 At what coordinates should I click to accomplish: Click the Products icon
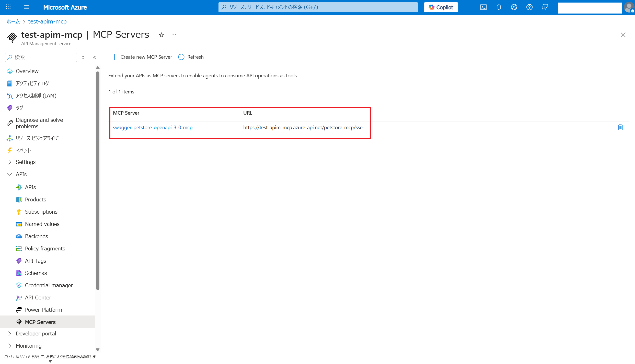(x=19, y=200)
